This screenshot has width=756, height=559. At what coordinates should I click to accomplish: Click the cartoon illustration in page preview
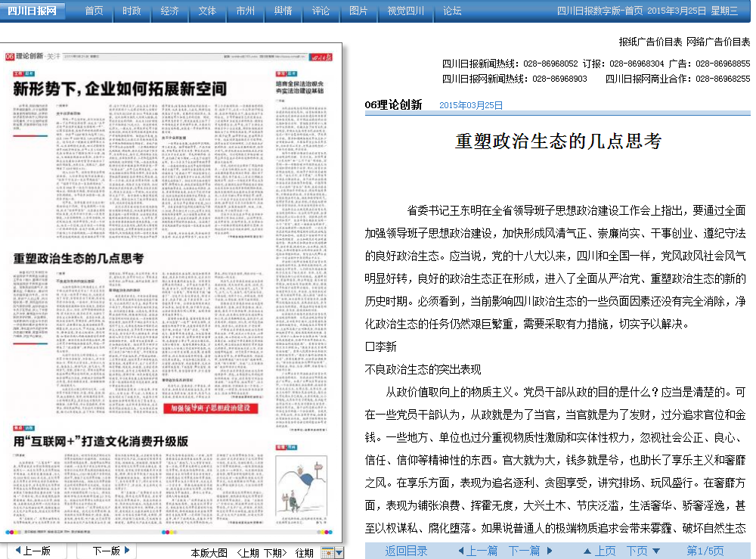pyautogui.click(x=302, y=487)
